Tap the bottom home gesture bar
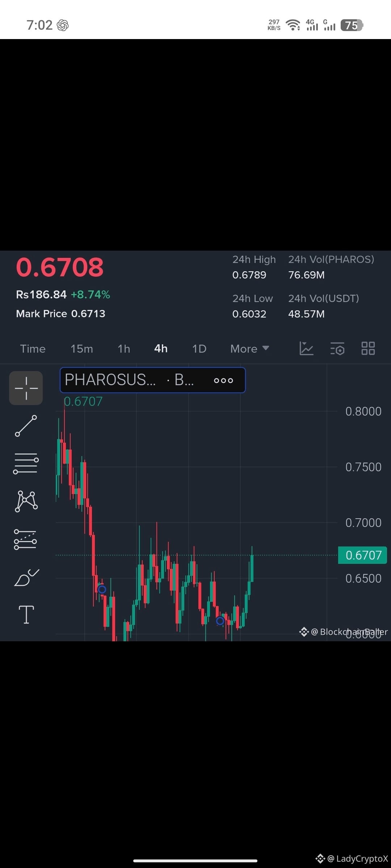Screen dimensions: 391x868 tap(195, 861)
